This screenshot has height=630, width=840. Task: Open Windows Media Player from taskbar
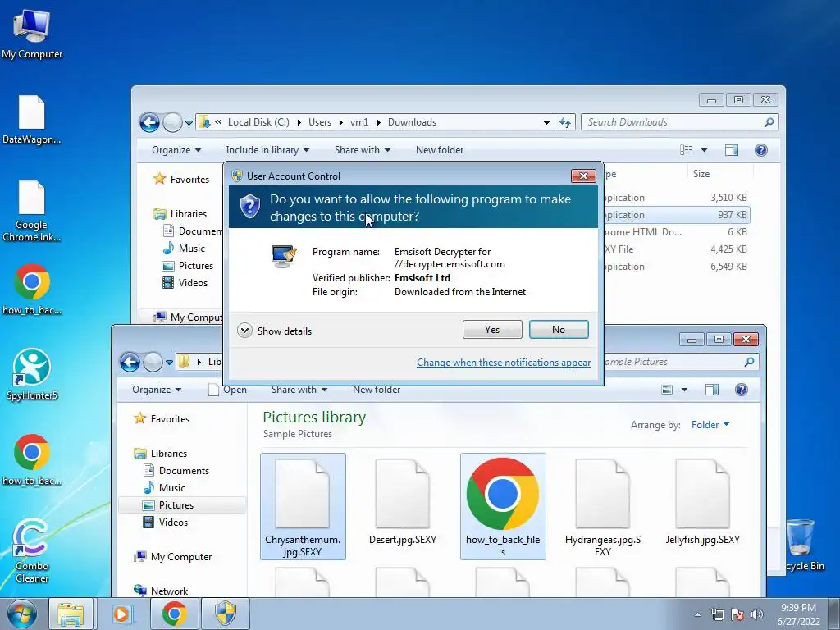[122, 614]
